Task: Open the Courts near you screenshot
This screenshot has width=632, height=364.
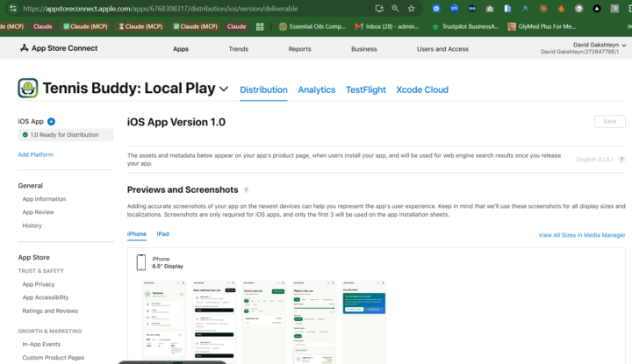Action: [264, 322]
